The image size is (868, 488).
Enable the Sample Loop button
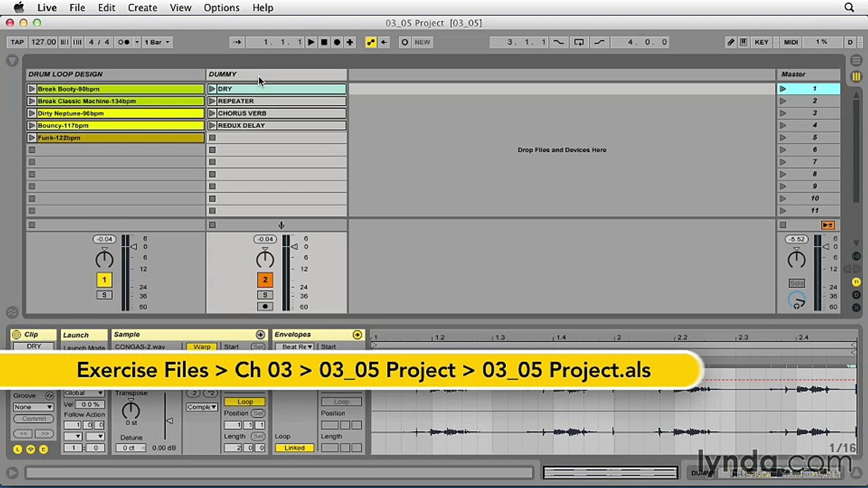[x=245, y=402]
